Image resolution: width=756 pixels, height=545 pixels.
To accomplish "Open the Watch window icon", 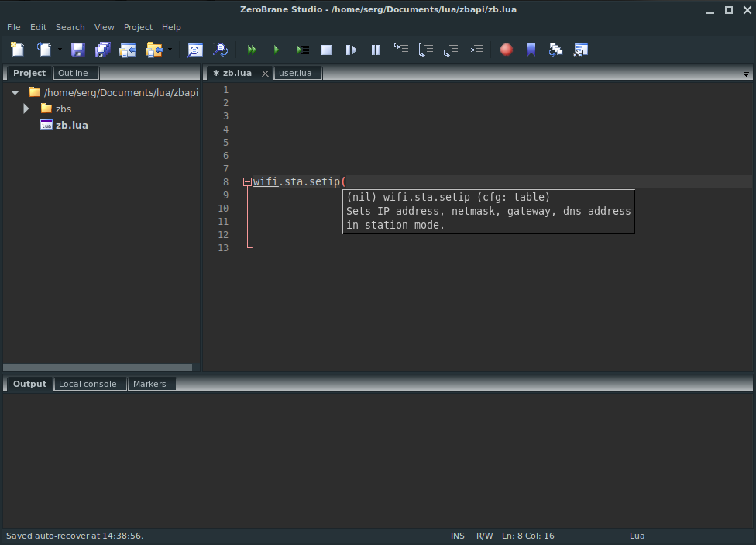I will (x=580, y=50).
